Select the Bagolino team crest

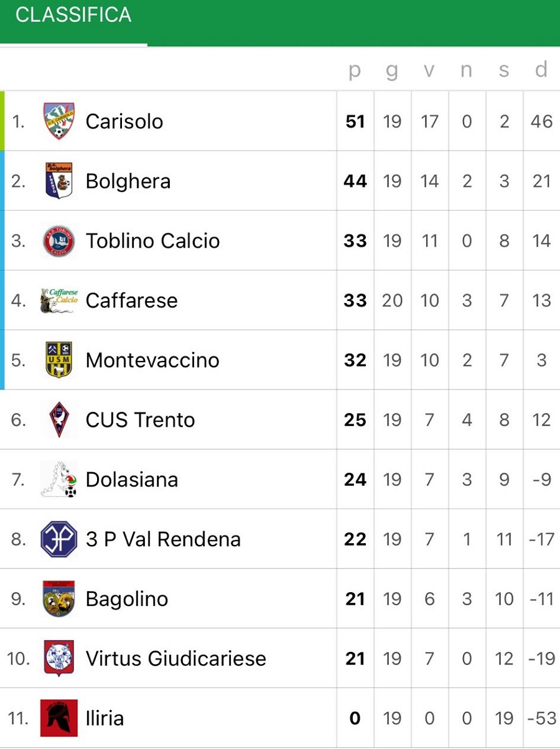pyautogui.click(x=59, y=598)
